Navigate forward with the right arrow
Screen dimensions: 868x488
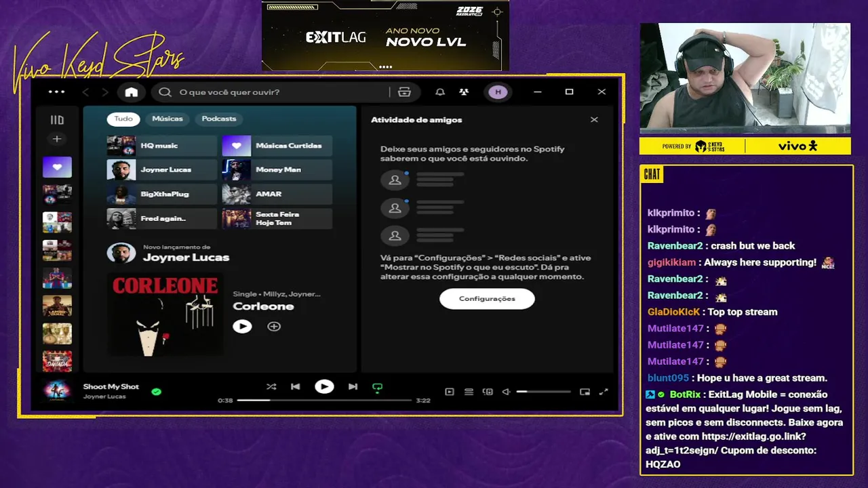click(104, 92)
